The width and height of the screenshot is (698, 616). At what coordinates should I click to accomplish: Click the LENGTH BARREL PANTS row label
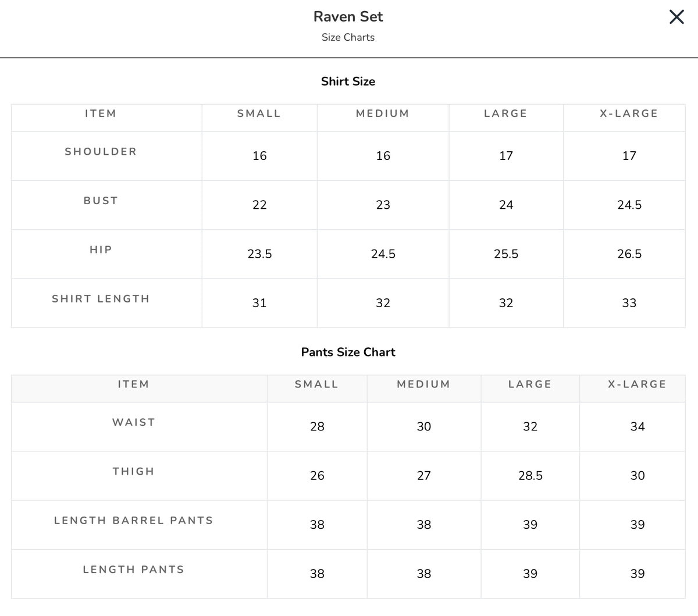134,520
